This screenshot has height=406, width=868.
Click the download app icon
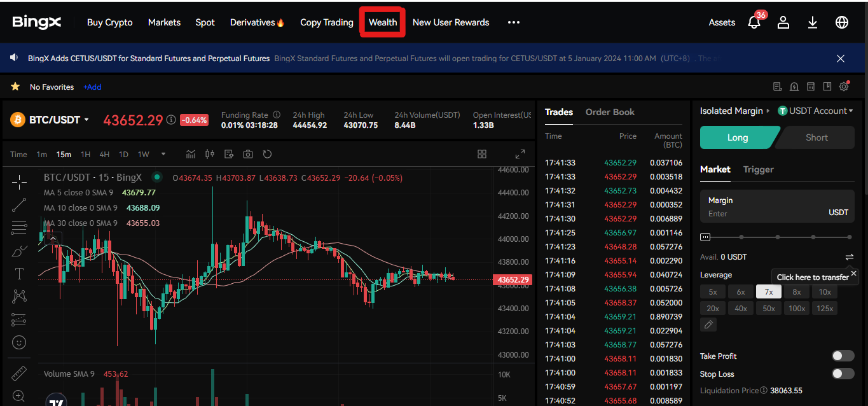(813, 22)
